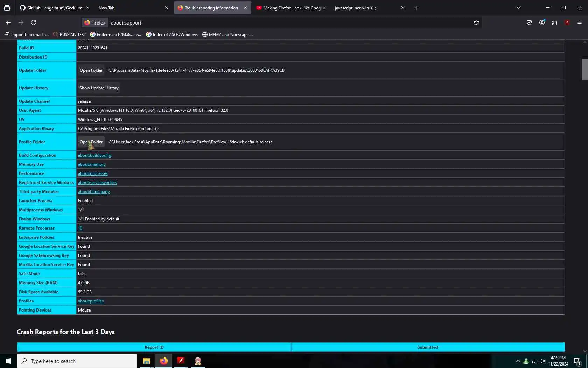Click the Memory Size value 4.0 GB
The height and width of the screenshot is (368, 588).
(x=84, y=283)
